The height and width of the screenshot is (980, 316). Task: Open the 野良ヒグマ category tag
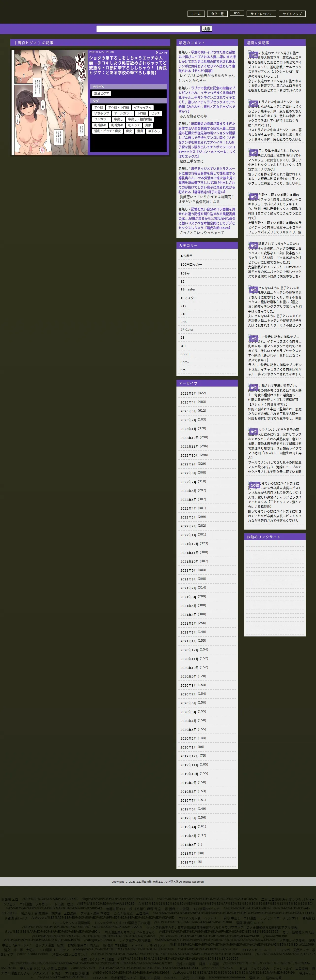point(102,94)
